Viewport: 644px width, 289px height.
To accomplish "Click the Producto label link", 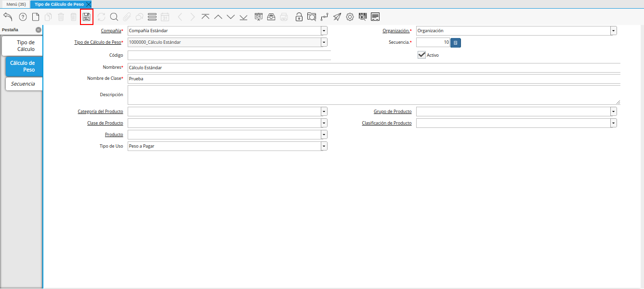I will 114,135.
